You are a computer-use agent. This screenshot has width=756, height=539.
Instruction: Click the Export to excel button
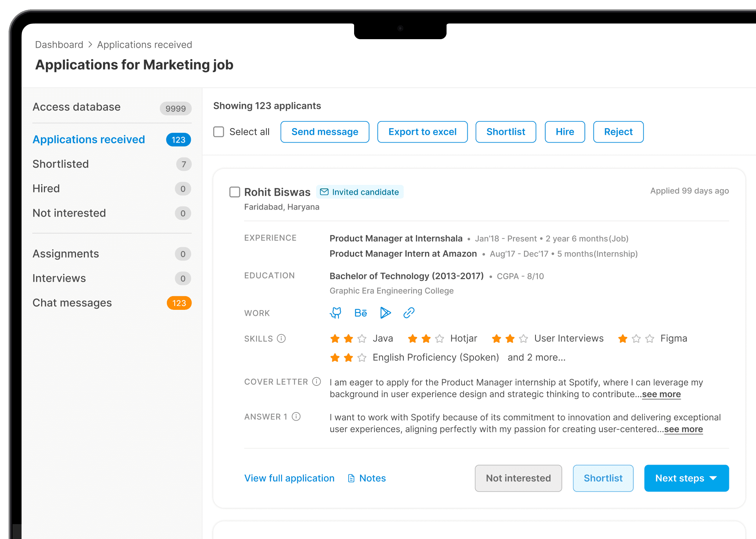pos(422,132)
